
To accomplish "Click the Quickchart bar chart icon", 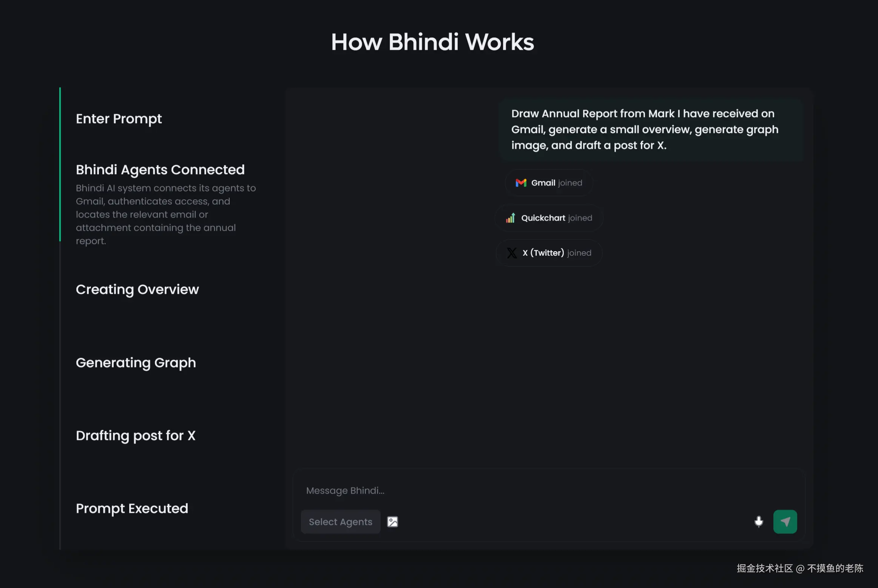I will [511, 218].
